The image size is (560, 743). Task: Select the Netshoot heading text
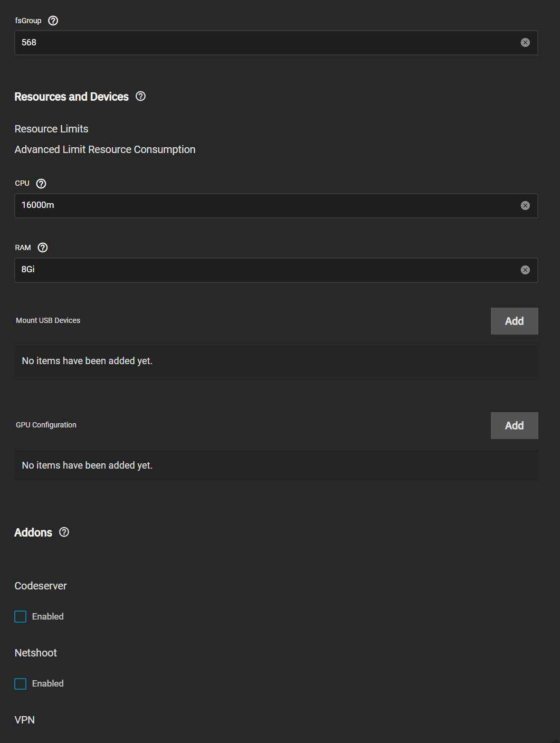(x=36, y=653)
